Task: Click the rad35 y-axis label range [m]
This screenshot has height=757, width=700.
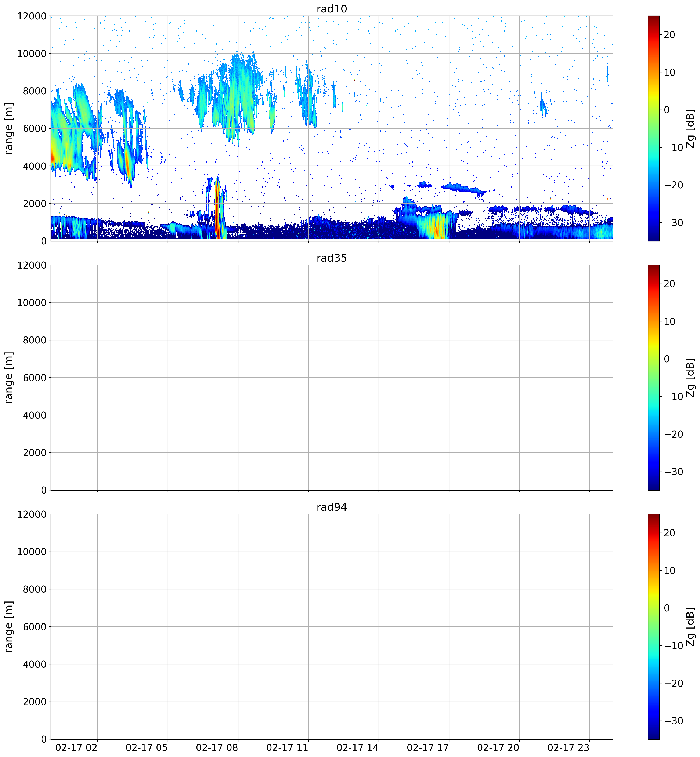Action: click(9, 377)
